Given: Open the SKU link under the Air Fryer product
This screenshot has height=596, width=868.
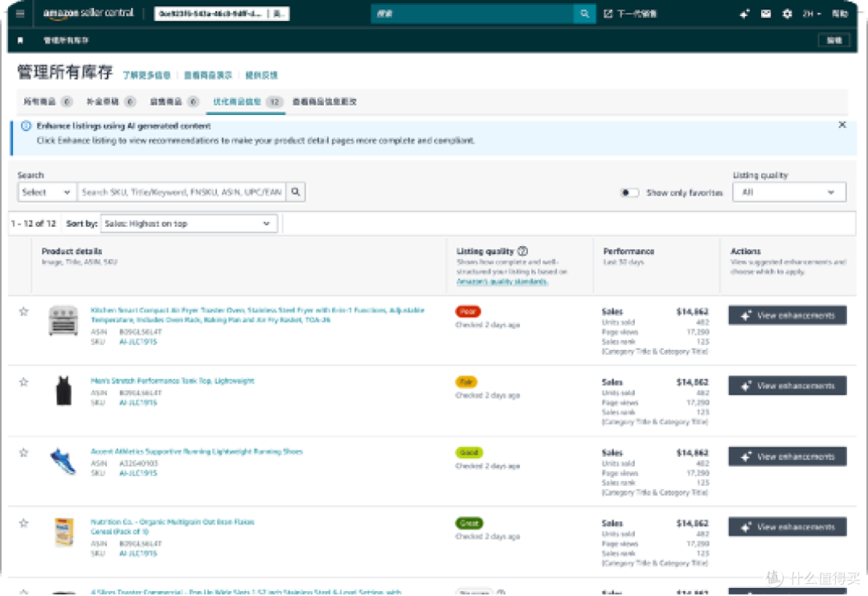Looking at the screenshot, I should (138, 342).
